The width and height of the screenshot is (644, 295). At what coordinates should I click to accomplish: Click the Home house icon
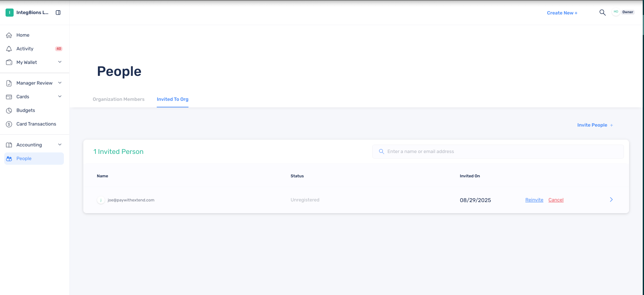coord(9,35)
